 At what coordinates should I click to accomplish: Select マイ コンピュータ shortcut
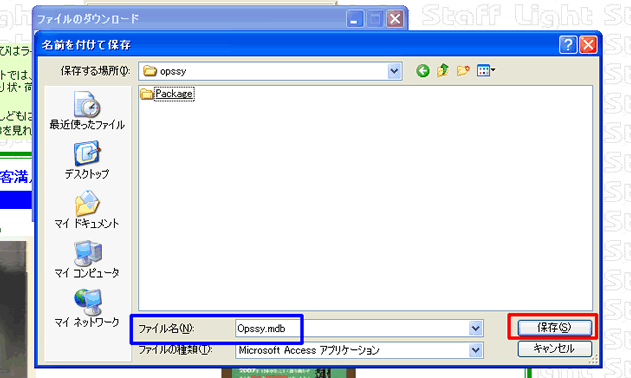coord(87,260)
